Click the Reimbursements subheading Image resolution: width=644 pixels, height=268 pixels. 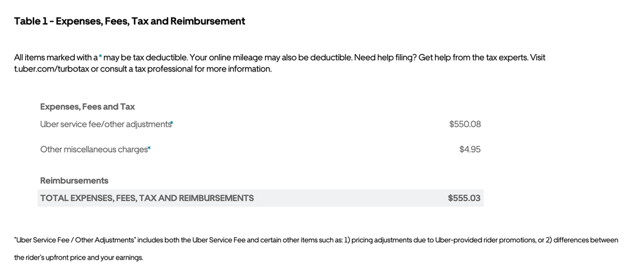pos(74,180)
